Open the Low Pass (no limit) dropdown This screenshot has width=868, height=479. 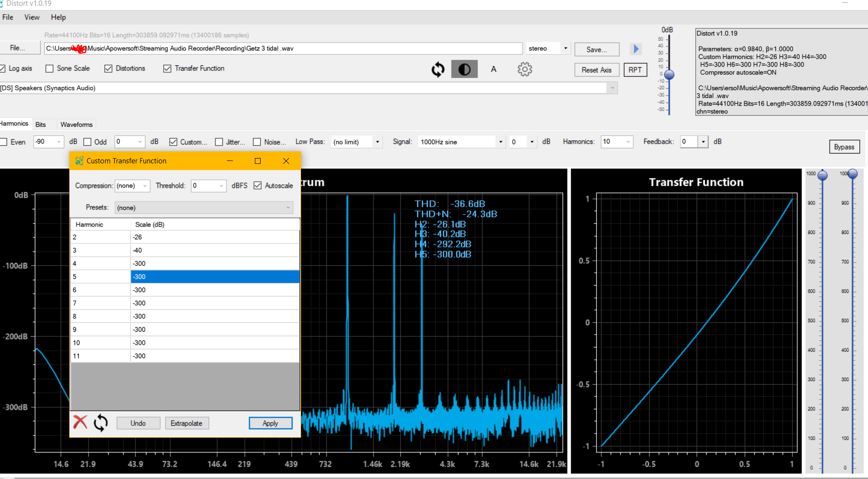tap(377, 142)
